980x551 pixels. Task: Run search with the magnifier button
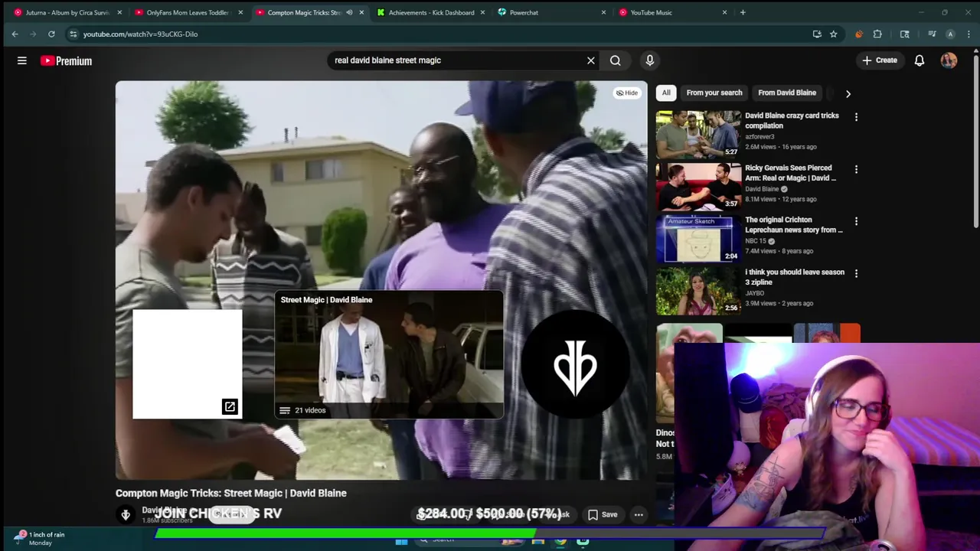tap(616, 60)
